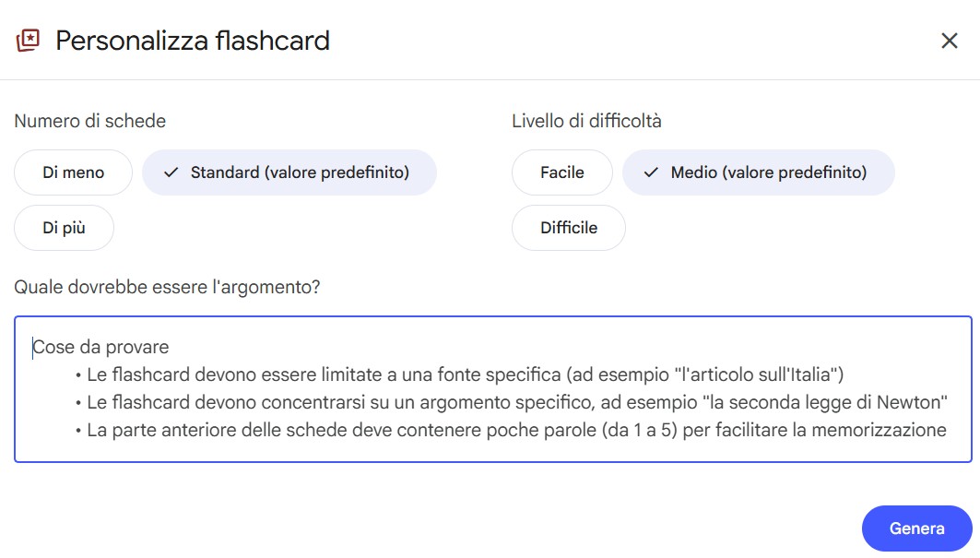Click the "Numero di schede" label
Screen dimensions: 980x558
tap(90, 121)
